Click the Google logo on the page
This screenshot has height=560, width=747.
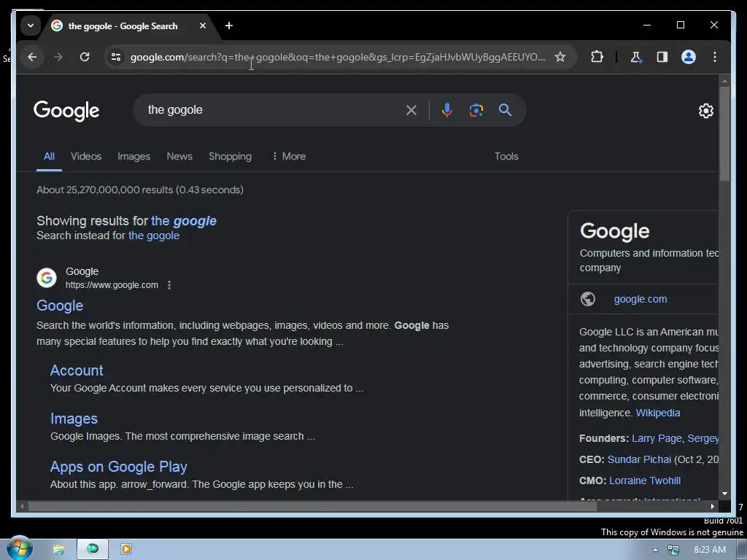coord(66,111)
